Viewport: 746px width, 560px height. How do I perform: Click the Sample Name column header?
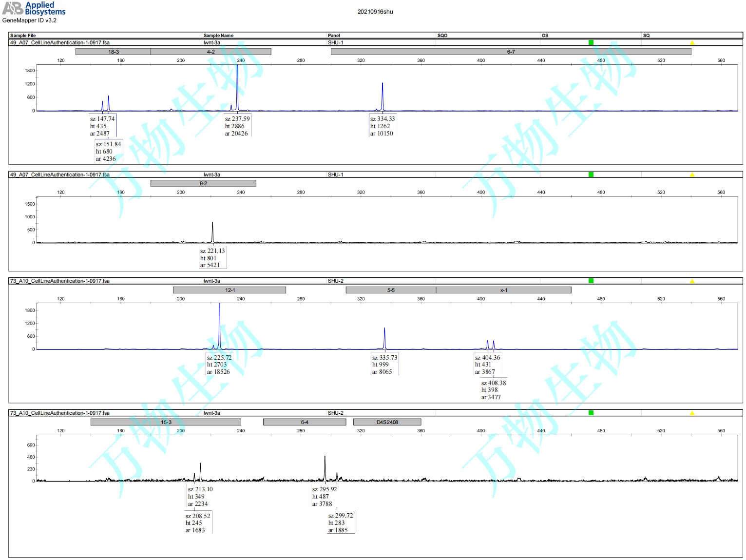coord(218,36)
